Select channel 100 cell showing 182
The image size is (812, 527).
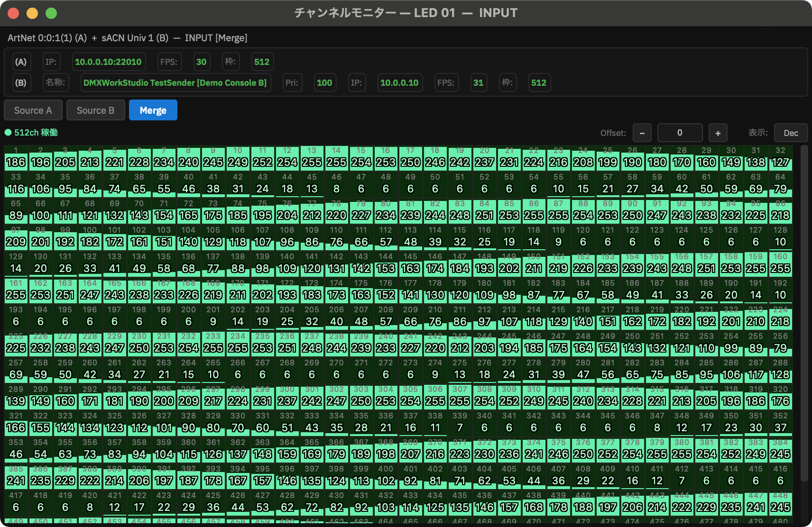[x=90, y=237]
